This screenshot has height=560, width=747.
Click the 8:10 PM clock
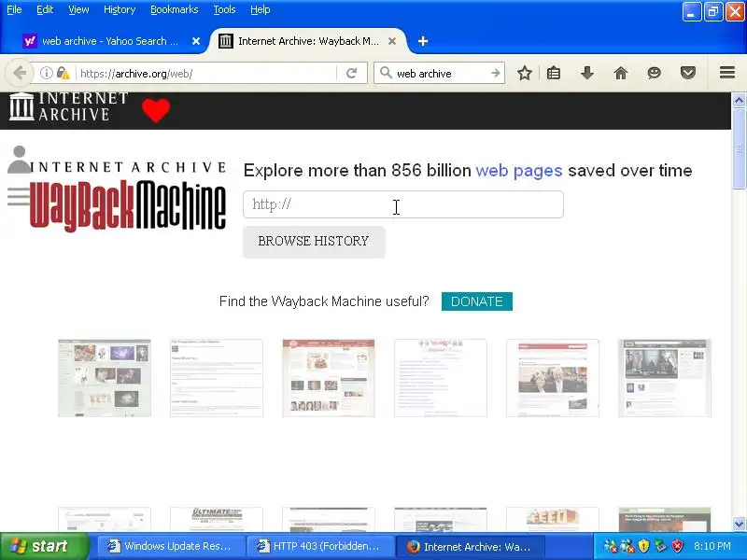[712, 546]
